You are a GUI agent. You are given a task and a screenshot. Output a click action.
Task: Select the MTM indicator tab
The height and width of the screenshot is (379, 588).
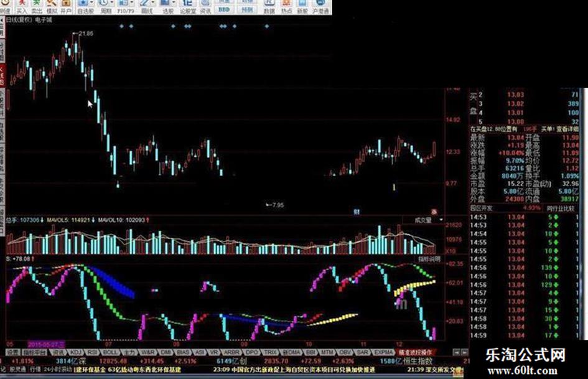pos(327,352)
